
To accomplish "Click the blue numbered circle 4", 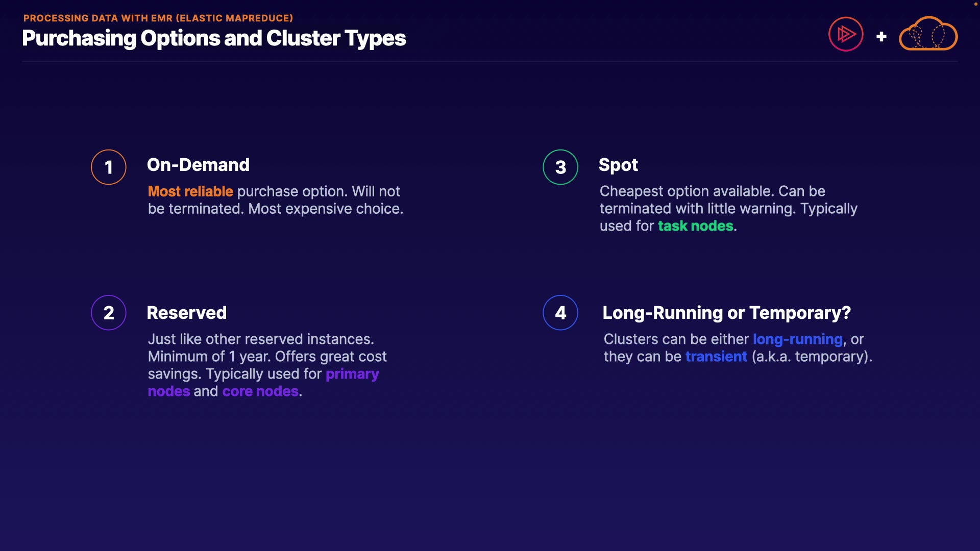I will 560,313.
